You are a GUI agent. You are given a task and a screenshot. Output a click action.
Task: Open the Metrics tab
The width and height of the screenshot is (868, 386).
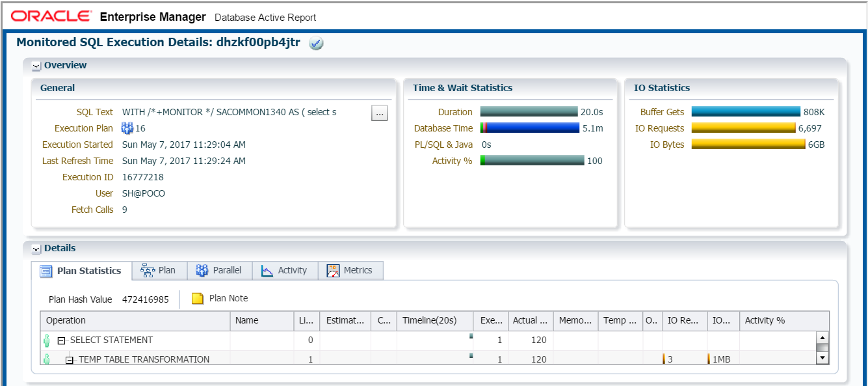coord(350,270)
